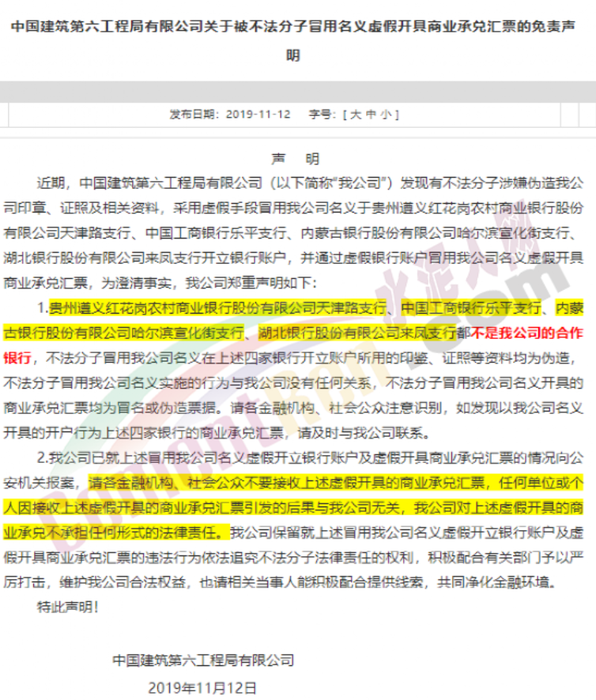Image resolution: width=596 pixels, height=700 pixels.
Task: Click the opening word 近期 in first paragraph
Action: tap(49, 184)
